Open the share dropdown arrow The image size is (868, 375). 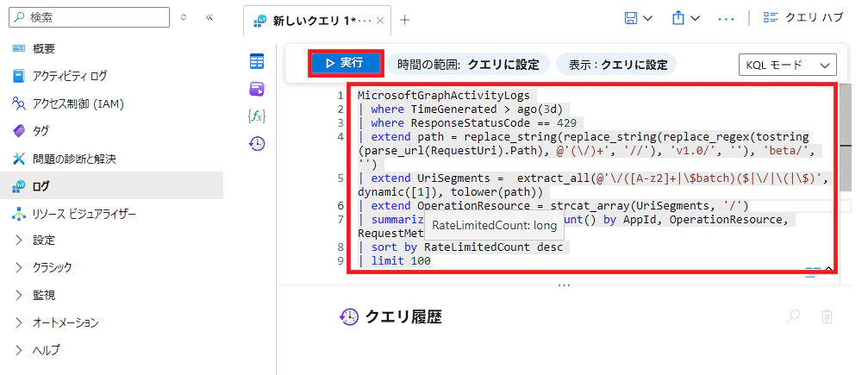696,18
